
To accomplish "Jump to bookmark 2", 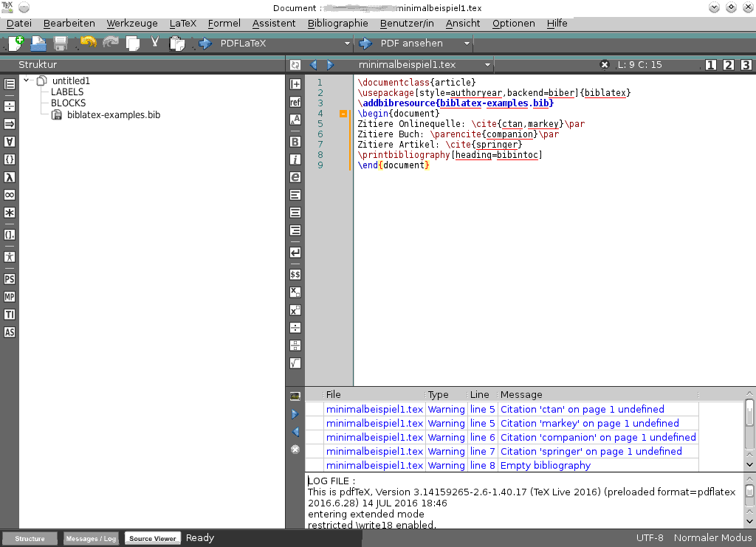I will [729, 64].
